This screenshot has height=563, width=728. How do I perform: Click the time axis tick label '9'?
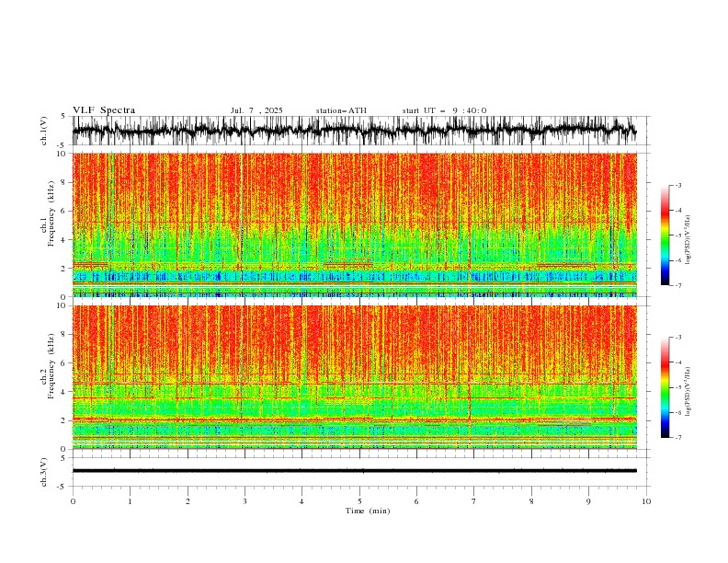click(588, 501)
